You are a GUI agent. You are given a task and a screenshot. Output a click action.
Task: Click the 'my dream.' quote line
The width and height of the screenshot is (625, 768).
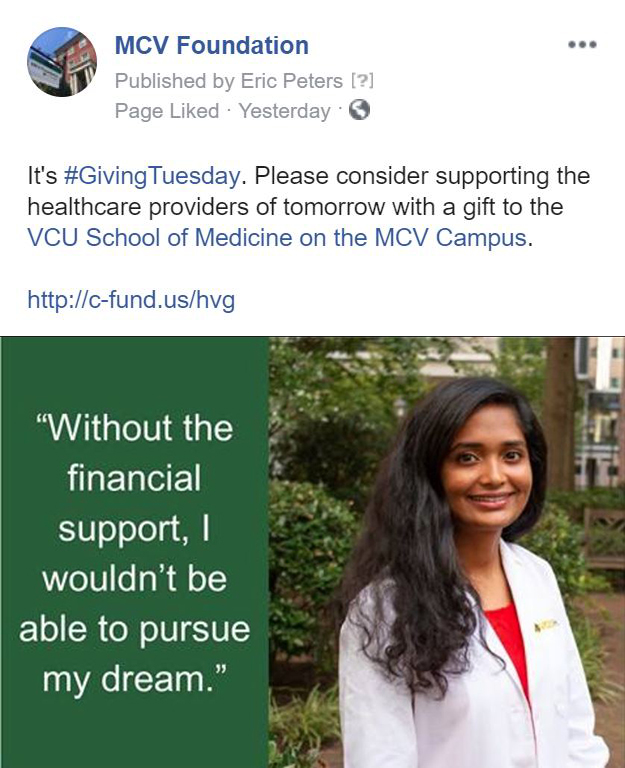(x=135, y=680)
